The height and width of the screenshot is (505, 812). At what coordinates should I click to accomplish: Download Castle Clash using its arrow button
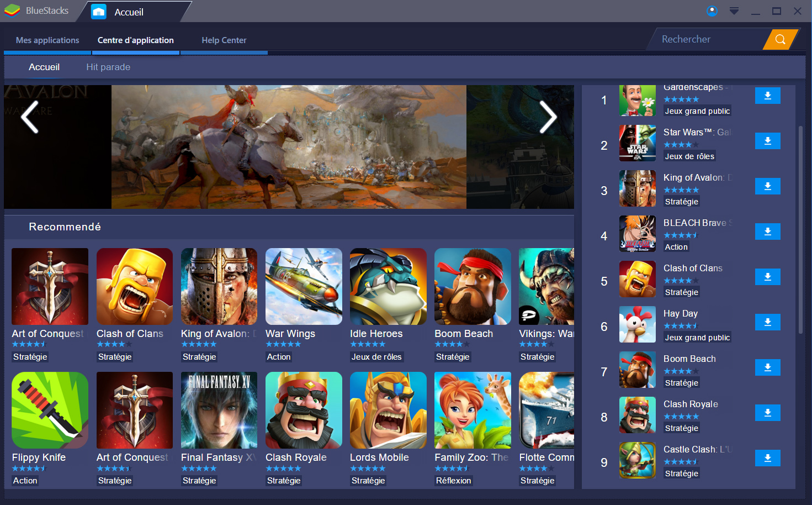pos(767,459)
